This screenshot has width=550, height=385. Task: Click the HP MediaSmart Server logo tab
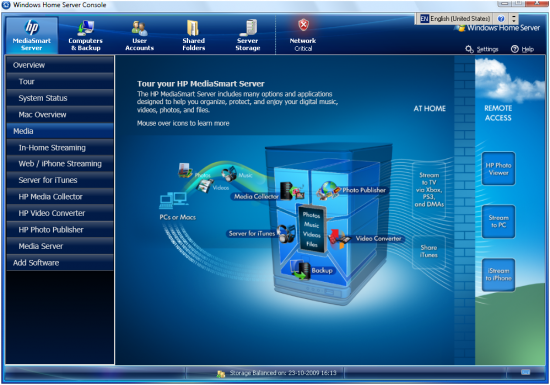point(32,35)
